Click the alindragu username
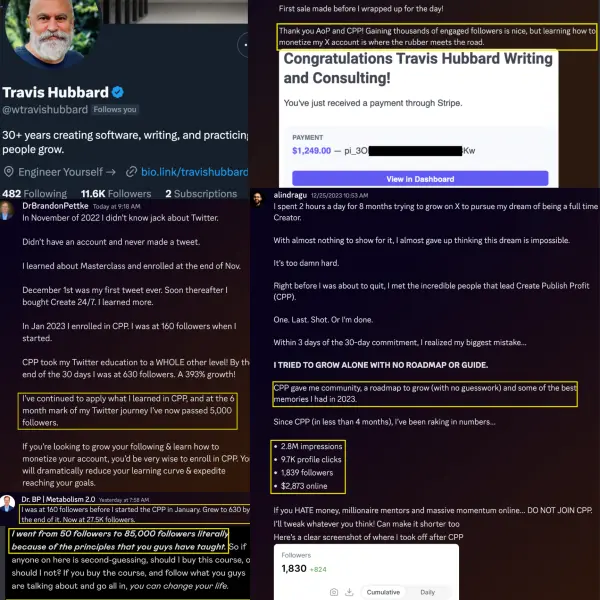Image resolution: width=600 pixels, height=600 pixels. (x=290, y=195)
